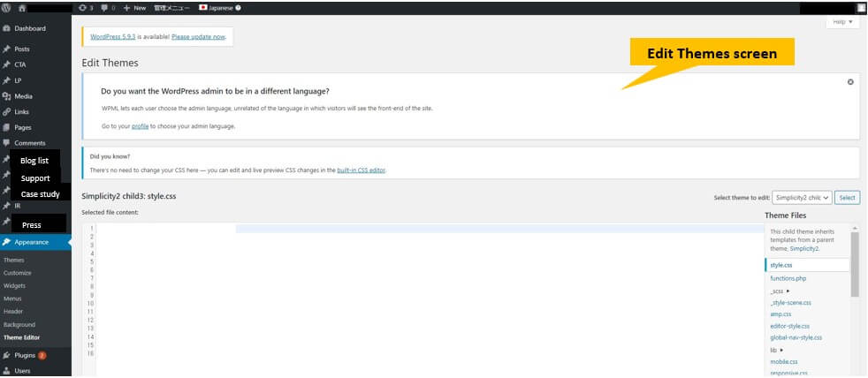This screenshot has width=868, height=378.
Task: Open the WordPress logo menu
Action: click(x=6, y=8)
